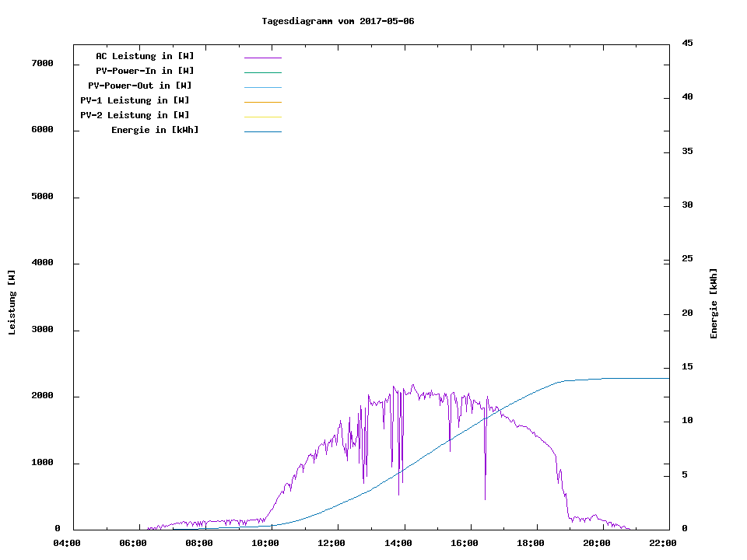The image size is (747, 560).
Task: Click the right axis title Energie [kWh]
Action: coord(714,303)
